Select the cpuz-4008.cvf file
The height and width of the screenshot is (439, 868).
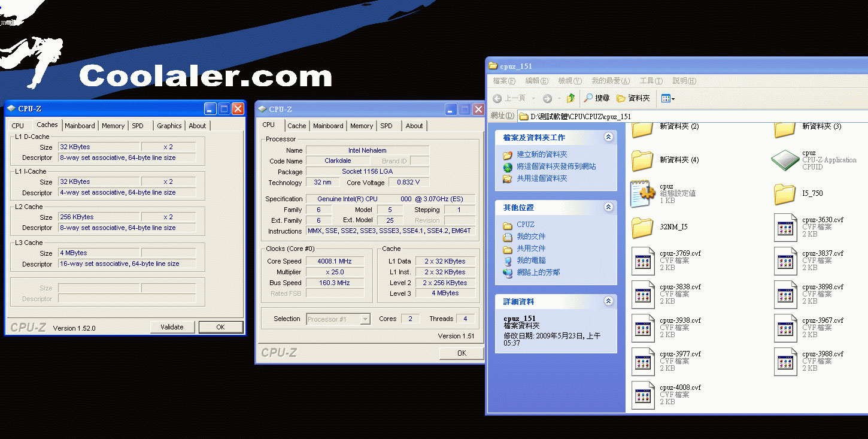pyautogui.click(x=642, y=395)
